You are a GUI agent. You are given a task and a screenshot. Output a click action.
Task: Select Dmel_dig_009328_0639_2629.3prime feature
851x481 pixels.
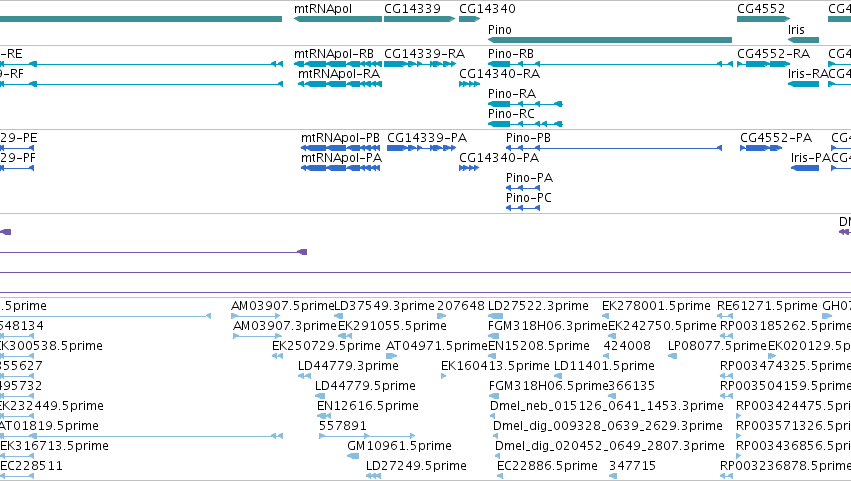pyautogui.click(x=608, y=427)
